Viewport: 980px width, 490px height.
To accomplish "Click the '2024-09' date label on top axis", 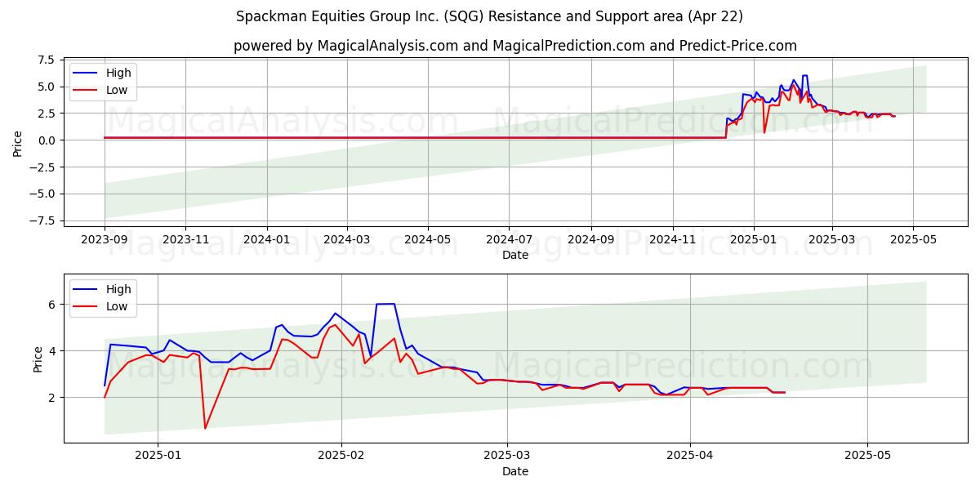I will [591, 239].
